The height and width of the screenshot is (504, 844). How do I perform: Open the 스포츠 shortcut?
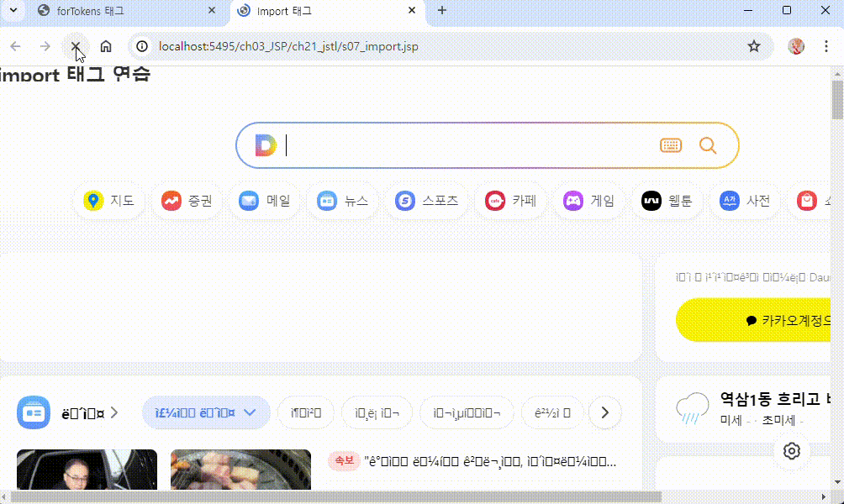coord(426,201)
